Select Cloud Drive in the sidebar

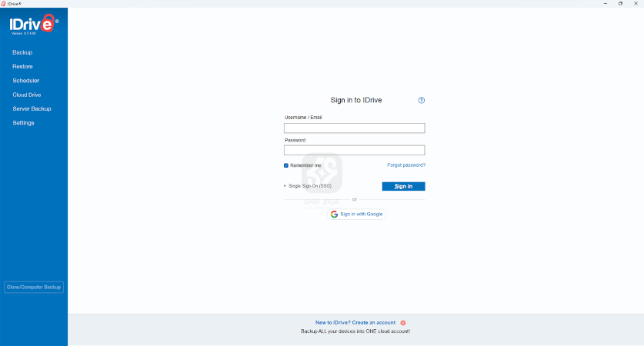coord(27,95)
